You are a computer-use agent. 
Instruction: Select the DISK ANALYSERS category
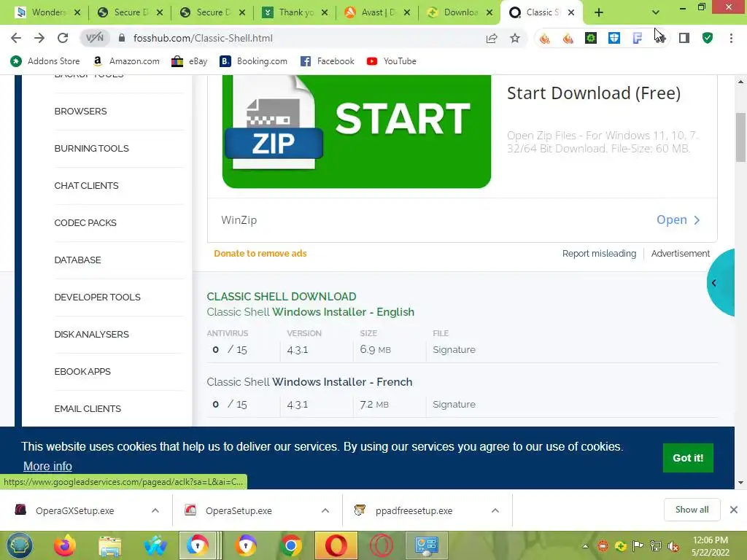91,334
